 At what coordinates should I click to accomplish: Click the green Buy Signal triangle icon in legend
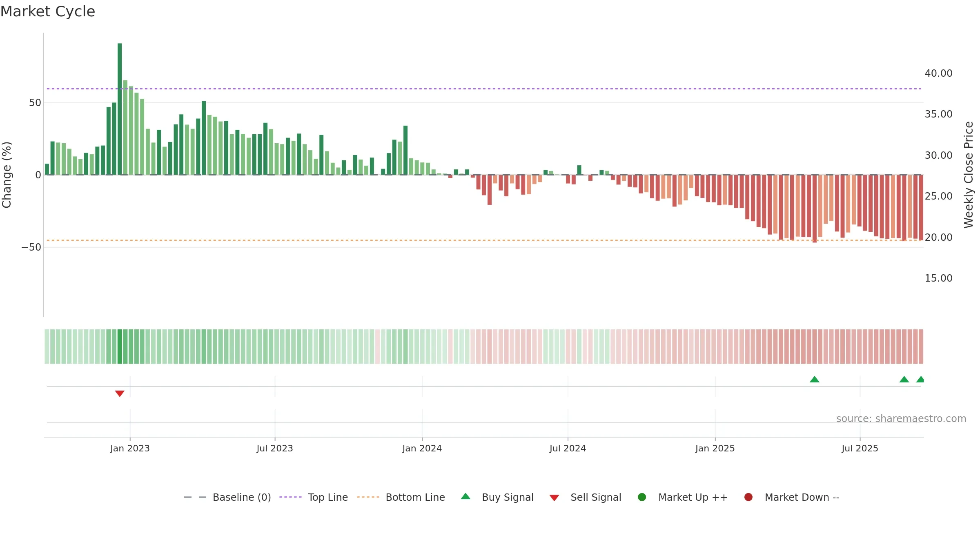pyautogui.click(x=465, y=496)
